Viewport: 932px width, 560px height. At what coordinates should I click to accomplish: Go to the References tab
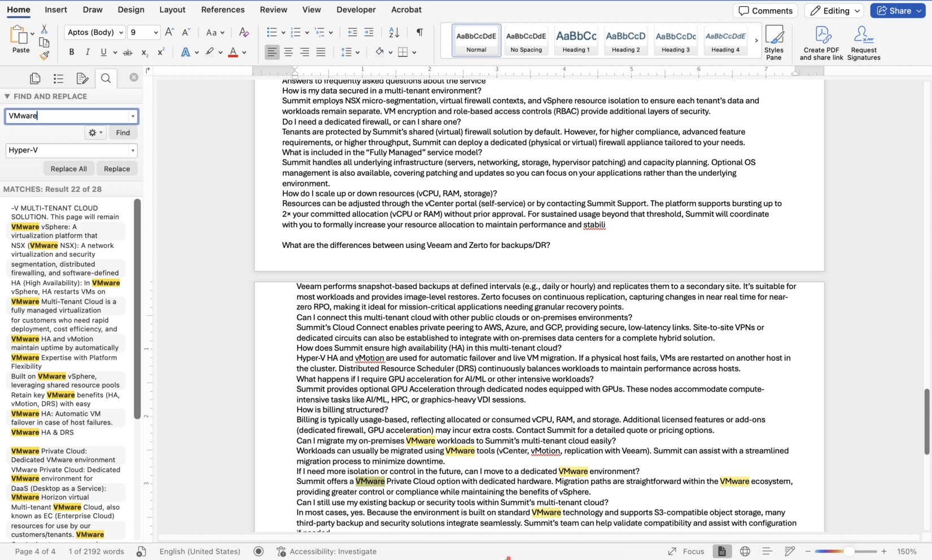[x=223, y=10]
